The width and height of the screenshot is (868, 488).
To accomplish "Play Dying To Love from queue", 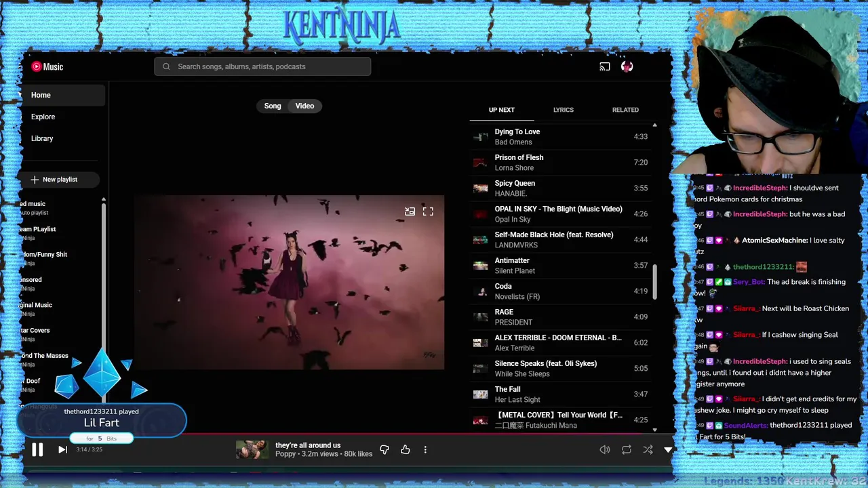I will [x=560, y=137].
